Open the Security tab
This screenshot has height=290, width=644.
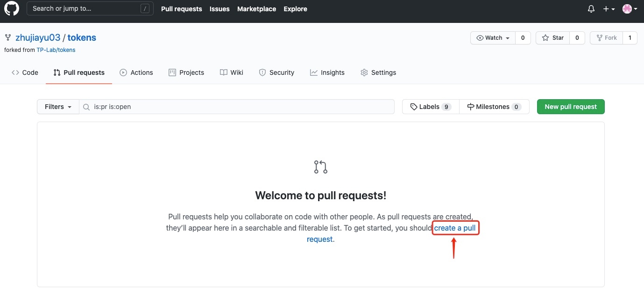tap(276, 72)
